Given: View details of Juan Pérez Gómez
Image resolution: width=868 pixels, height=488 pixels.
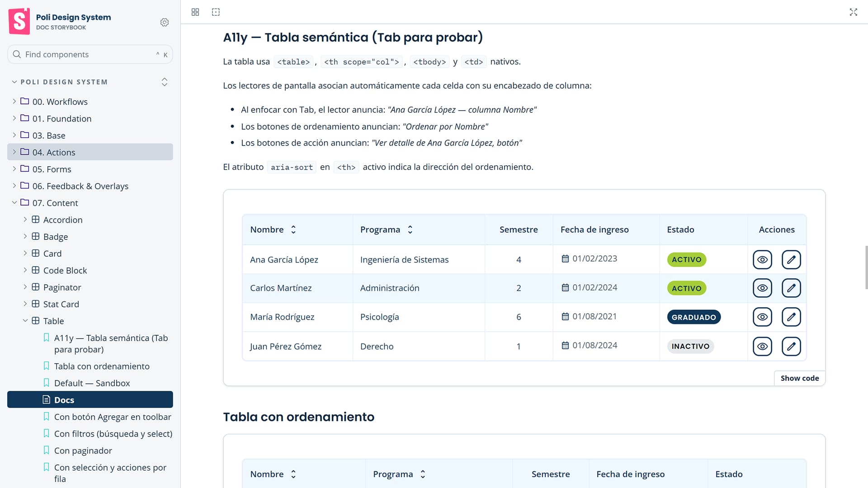Looking at the screenshot, I should [x=762, y=346].
